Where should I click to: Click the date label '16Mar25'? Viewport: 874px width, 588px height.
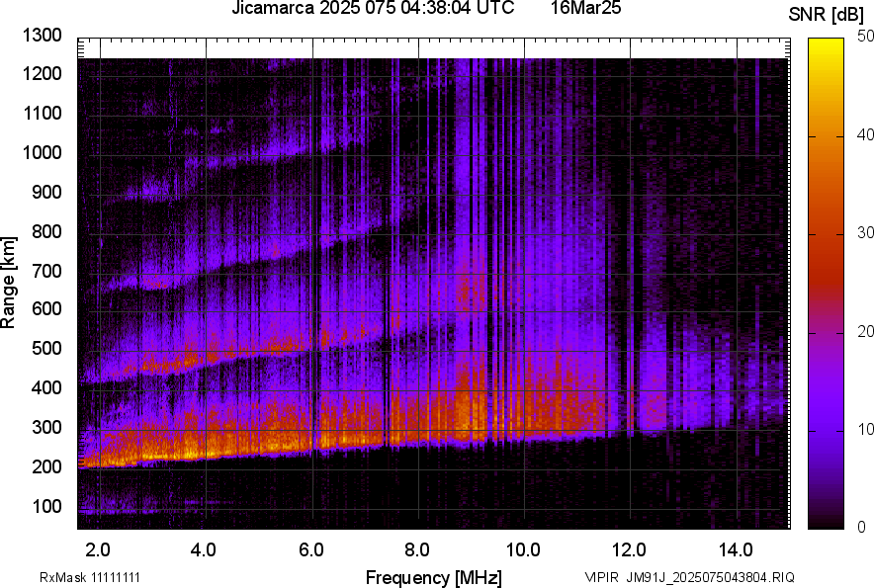pyautogui.click(x=586, y=8)
